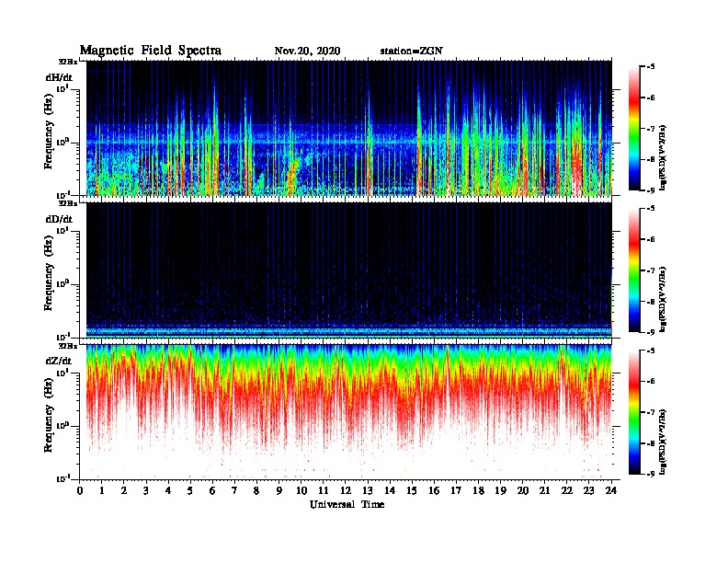Viewport: 728px width, 563px height.
Task: Click hour "7" on the time axis
Action: 234,490
